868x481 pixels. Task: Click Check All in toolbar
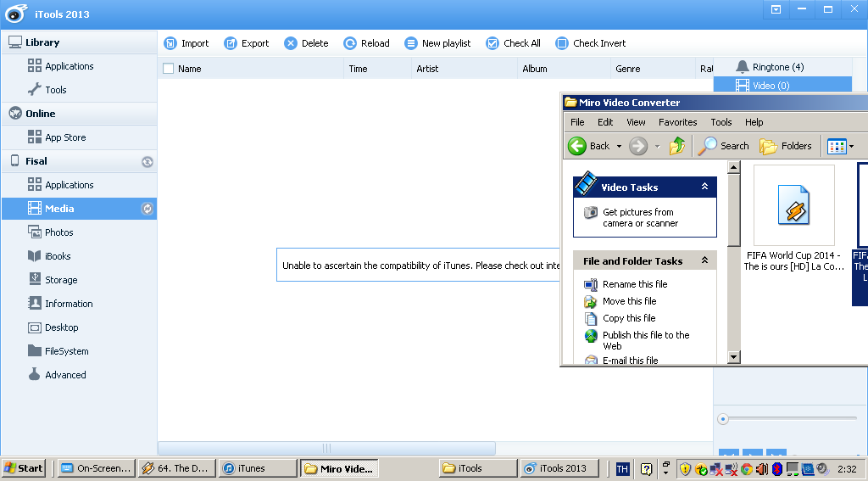tap(513, 43)
